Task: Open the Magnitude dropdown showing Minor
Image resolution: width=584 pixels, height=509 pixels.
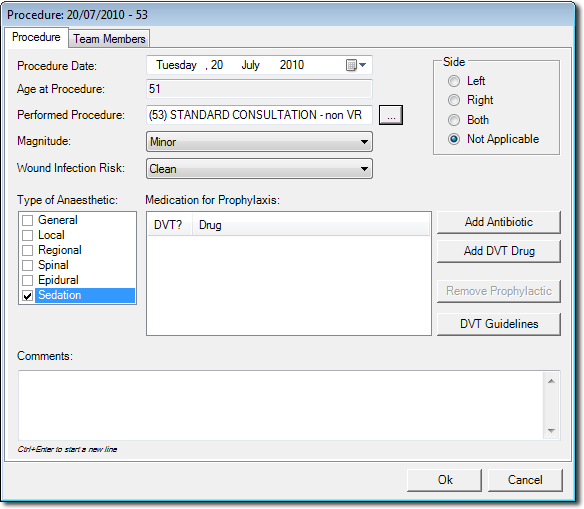Action: (x=259, y=141)
